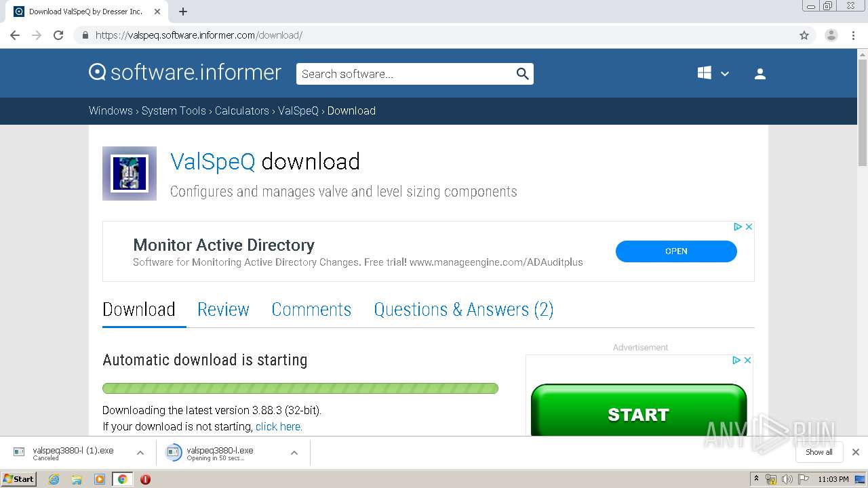868x488 pixels.
Task: Open a new browser tab
Action: pos(183,12)
